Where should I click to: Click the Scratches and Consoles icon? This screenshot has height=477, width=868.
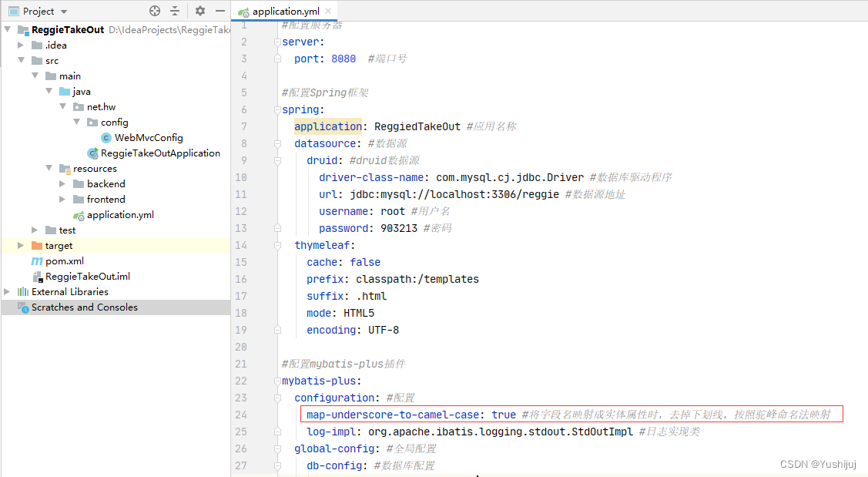(x=22, y=307)
